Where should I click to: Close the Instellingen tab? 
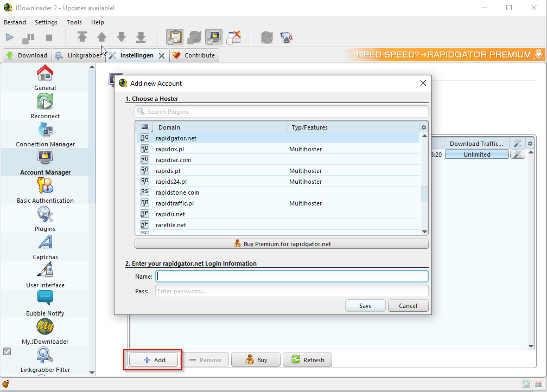pos(162,56)
